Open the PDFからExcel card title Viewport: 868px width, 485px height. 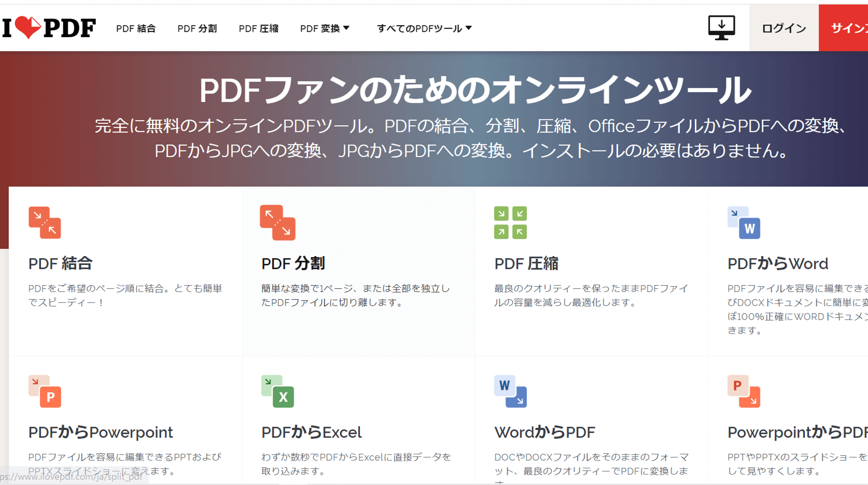click(x=311, y=432)
